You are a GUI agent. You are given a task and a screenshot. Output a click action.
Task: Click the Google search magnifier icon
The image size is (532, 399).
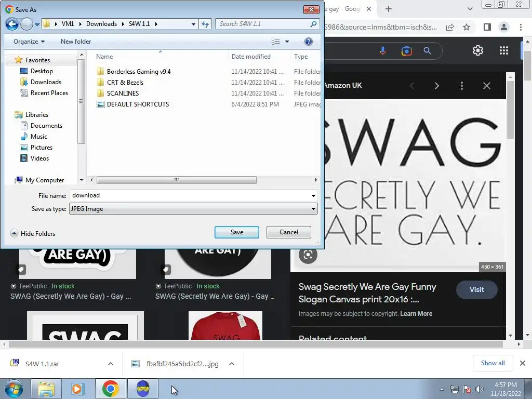(x=427, y=51)
